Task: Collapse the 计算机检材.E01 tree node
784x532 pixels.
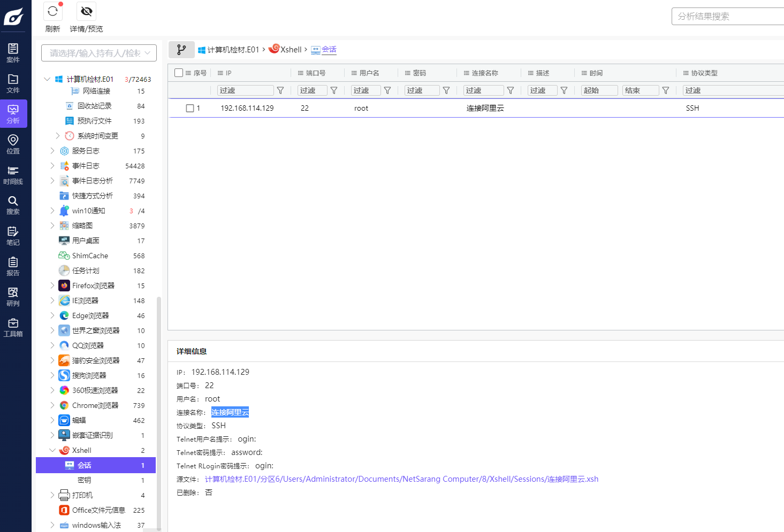Action: pyautogui.click(x=47, y=79)
